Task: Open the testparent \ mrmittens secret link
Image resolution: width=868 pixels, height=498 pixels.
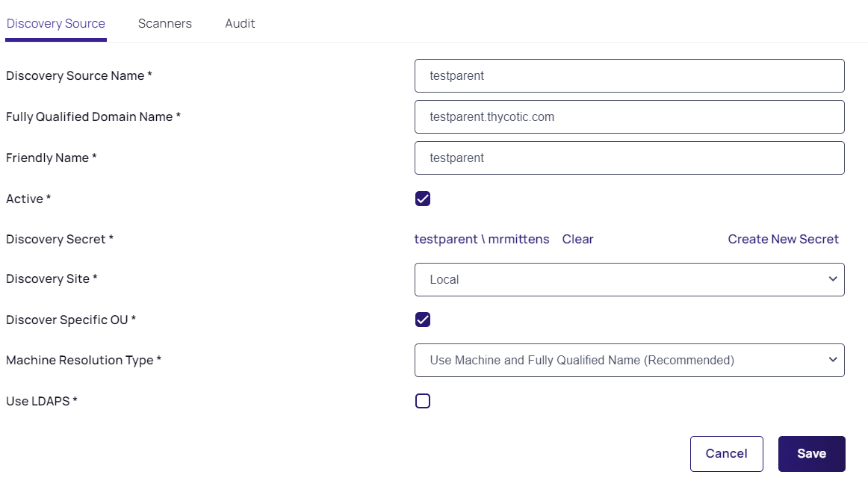Action: point(482,239)
